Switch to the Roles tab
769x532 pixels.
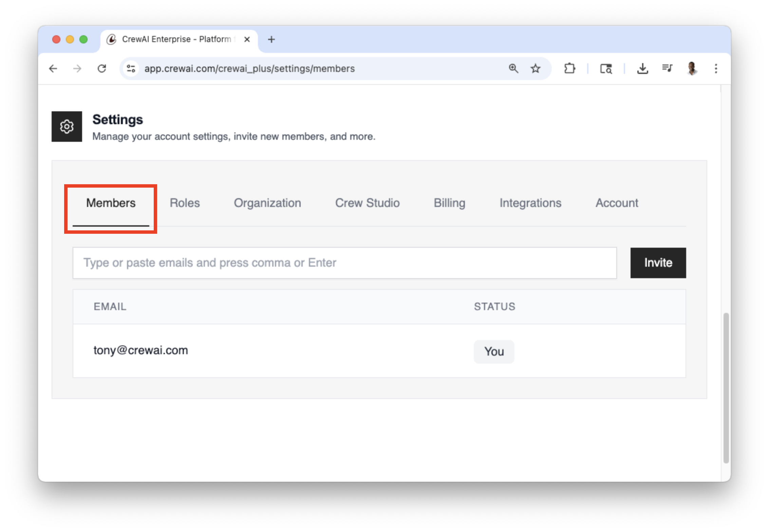click(x=185, y=203)
